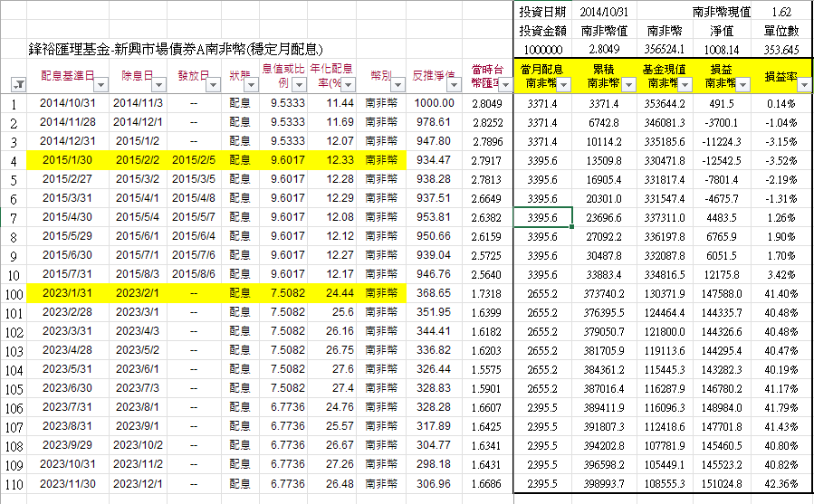Select the 狀態 cell 配息 in row 110
Screen dimensions: 814x504
tap(240, 483)
